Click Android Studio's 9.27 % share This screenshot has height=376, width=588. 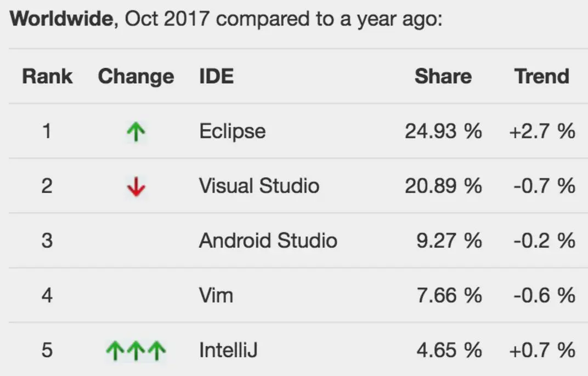[449, 241]
